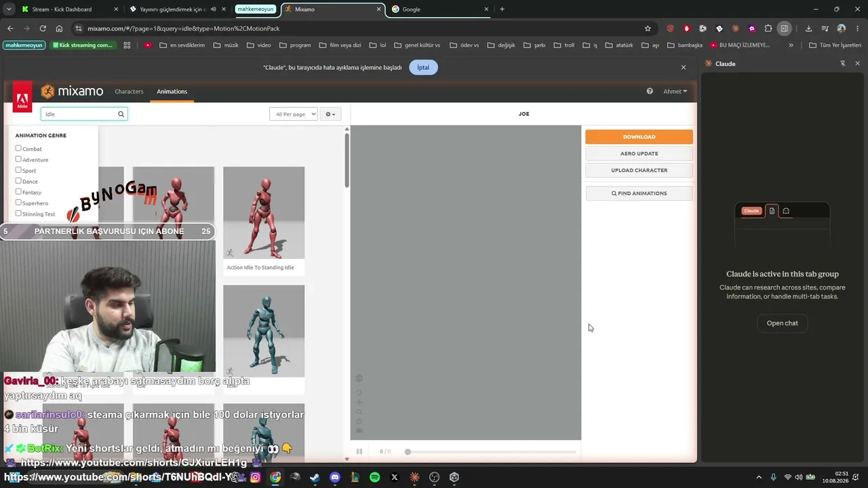This screenshot has width=868, height=488.
Task: Click the Aero Update button
Action: (639, 153)
